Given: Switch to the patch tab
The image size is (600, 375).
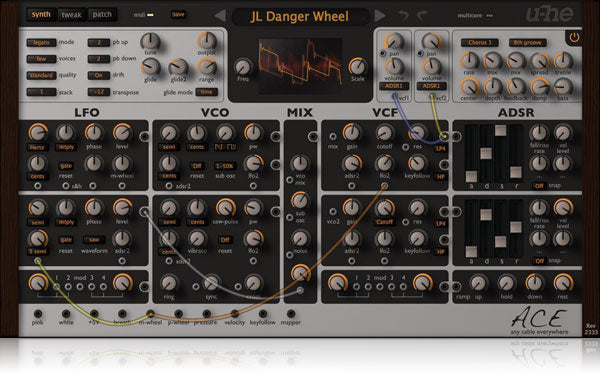Looking at the screenshot, I should pyautogui.click(x=102, y=15).
